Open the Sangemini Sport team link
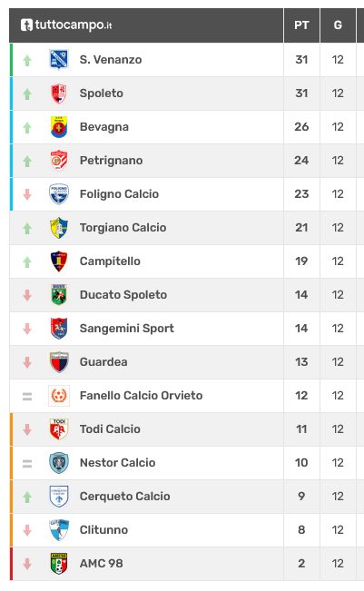This screenshot has width=364, height=591. click(x=127, y=329)
